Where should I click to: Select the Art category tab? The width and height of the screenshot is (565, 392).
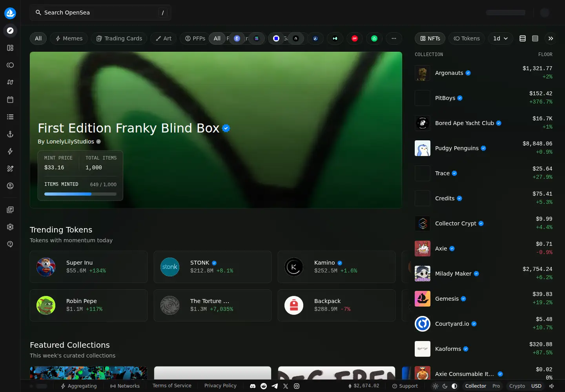click(164, 38)
